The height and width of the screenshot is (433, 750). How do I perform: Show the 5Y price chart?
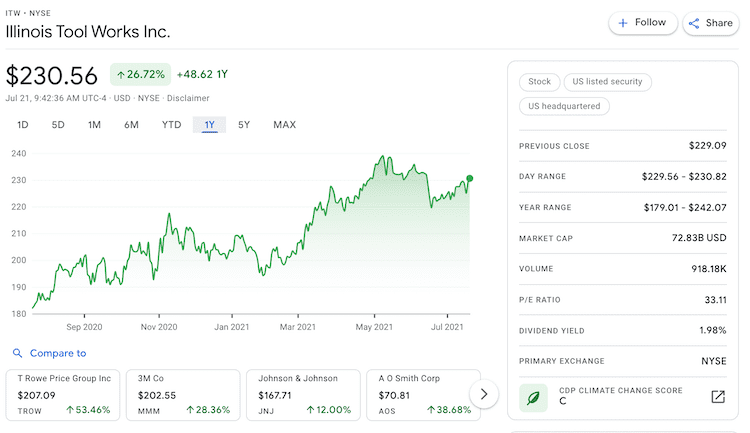point(244,125)
